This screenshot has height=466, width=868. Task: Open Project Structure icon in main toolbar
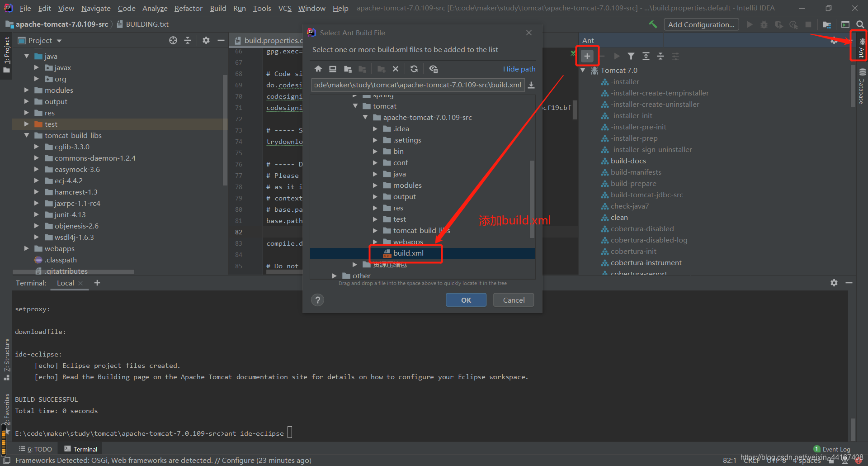827,24
